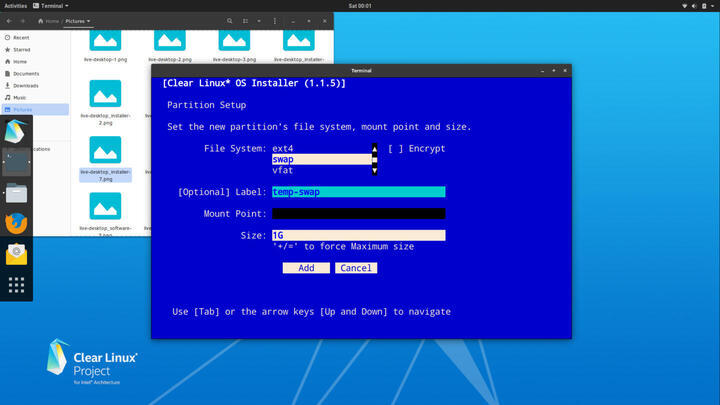This screenshot has width=720, height=405.
Task: Click the search icon in Files
Action: tap(230, 21)
